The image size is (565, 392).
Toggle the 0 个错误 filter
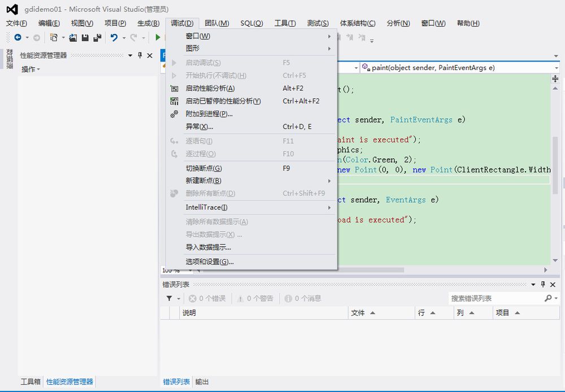207,298
